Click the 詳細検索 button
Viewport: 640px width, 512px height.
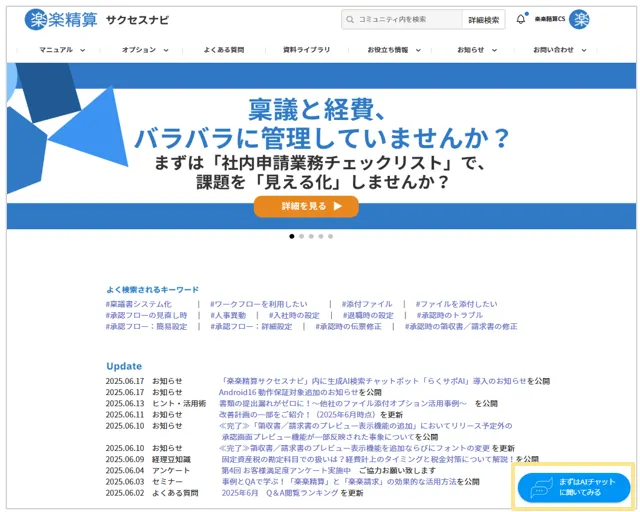coord(484,19)
